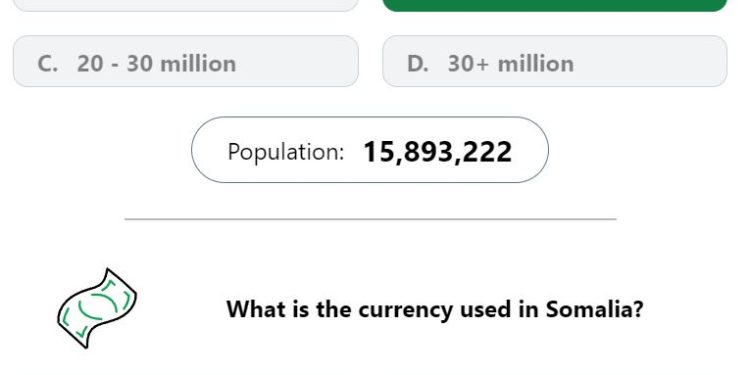The width and height of the screenshot is (750, 375).
Task: Click the '20 - 30 million' text
Action: click(156, 64)
